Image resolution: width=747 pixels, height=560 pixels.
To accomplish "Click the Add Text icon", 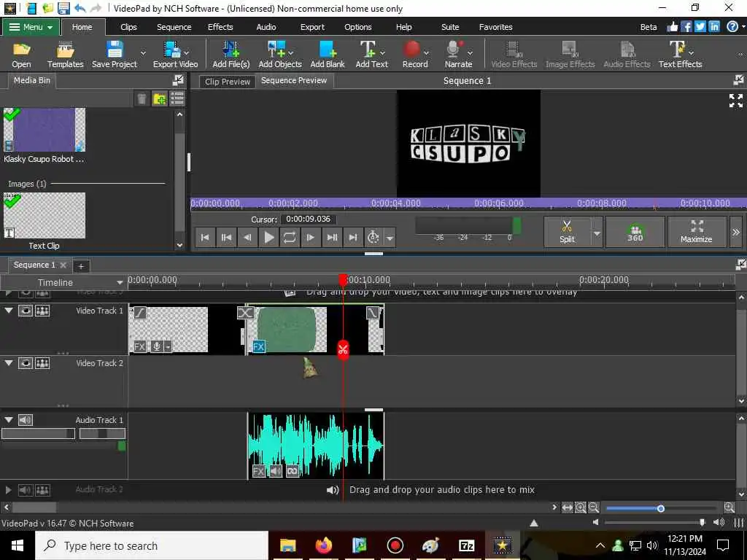I will (x=371, y=54).
